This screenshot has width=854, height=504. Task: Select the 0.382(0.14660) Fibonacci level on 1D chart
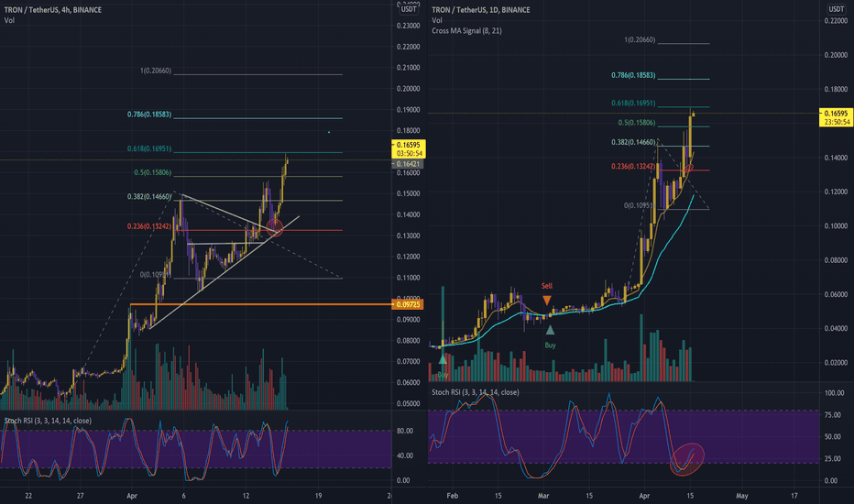coord(633,142)
